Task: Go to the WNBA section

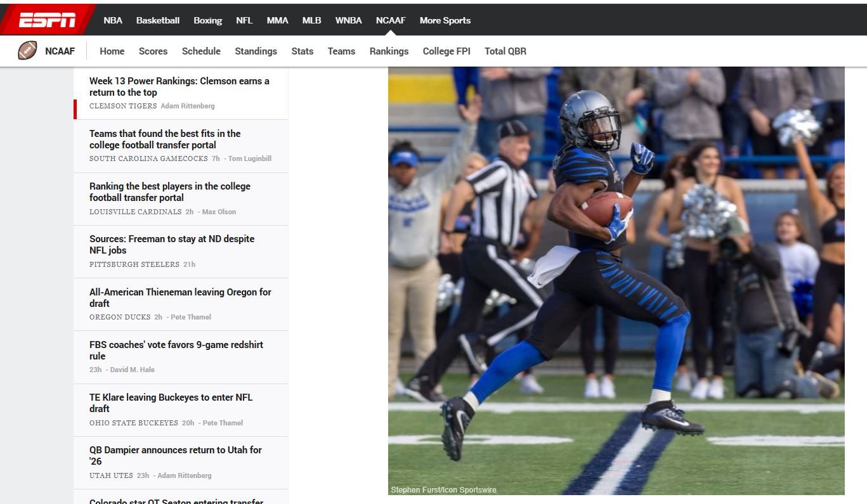Action: 348,20
